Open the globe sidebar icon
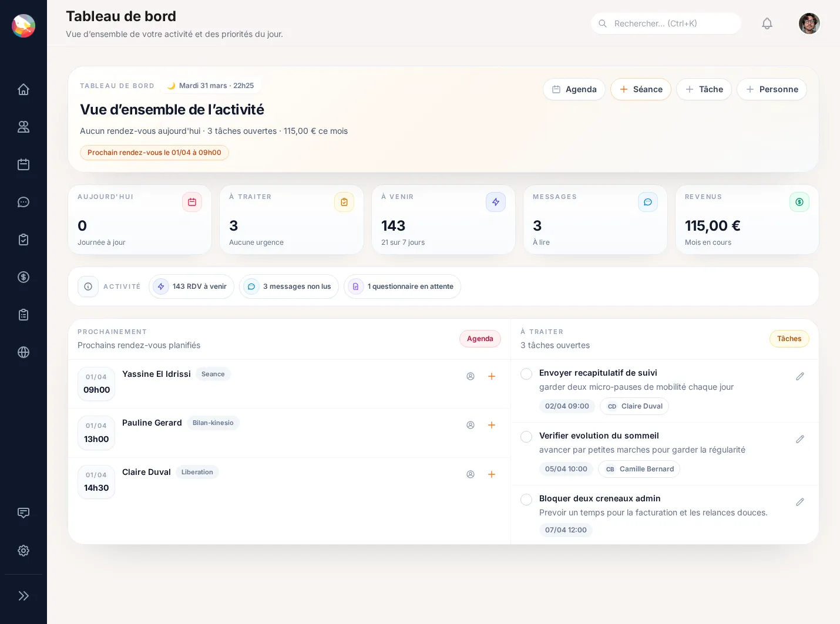Viewport: 840px width, 624px height. coord(23,352)
